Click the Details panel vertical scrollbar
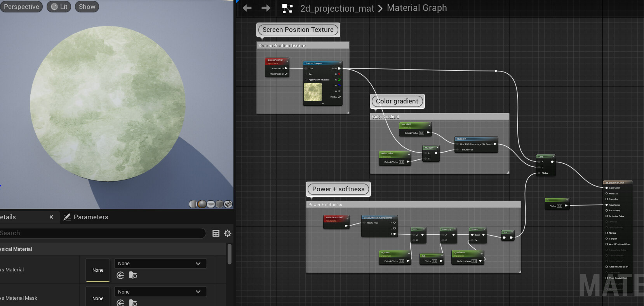The width and height of the screenshot is (644, 306). [x=230, y=254]
